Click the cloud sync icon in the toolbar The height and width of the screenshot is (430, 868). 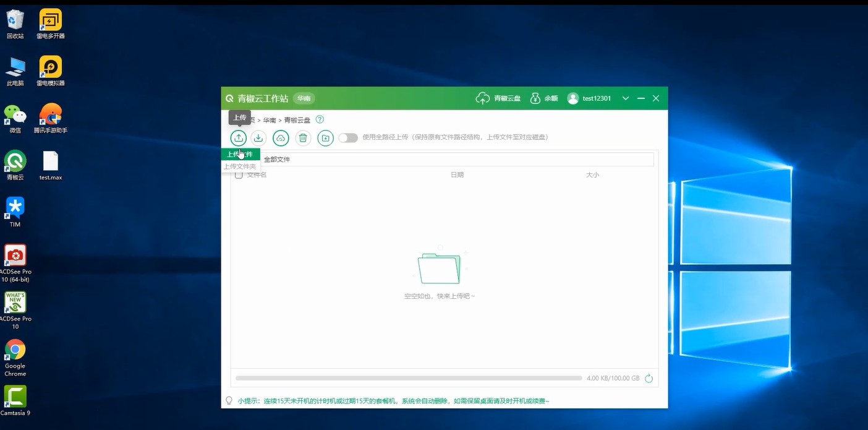(x=281, y=138)
